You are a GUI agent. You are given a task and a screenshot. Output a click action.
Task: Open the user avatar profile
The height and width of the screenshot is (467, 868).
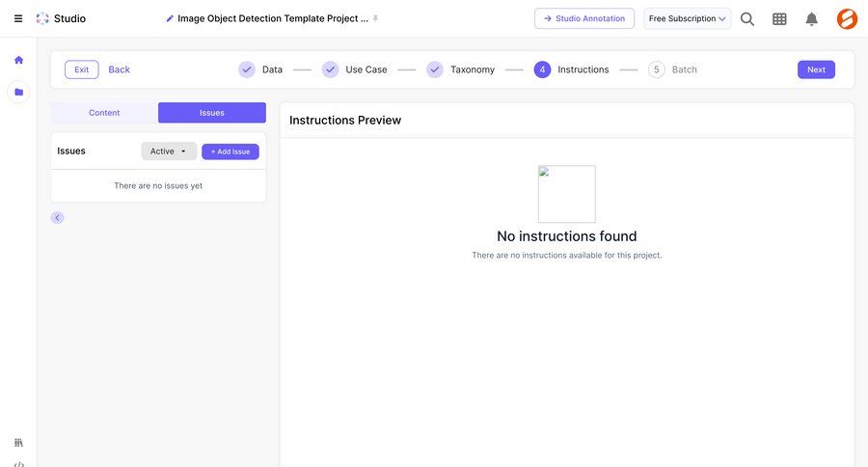[847, 19]
